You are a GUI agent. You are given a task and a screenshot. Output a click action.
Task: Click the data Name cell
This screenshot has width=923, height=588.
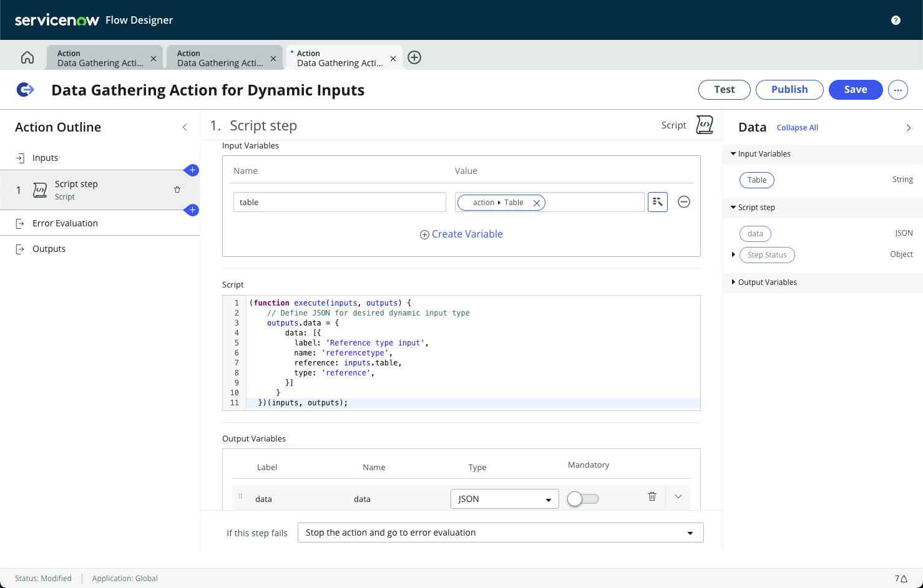pos(362,499)
